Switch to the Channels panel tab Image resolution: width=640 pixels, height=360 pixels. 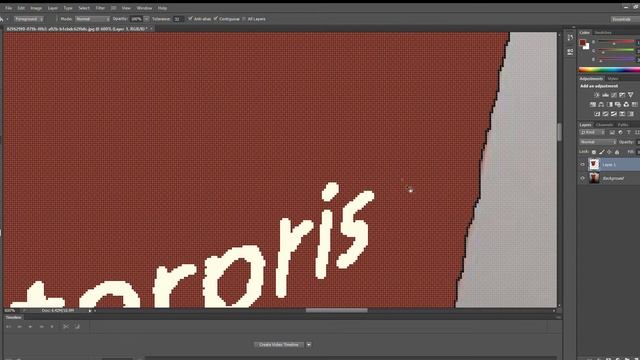(x=604, y=125)
